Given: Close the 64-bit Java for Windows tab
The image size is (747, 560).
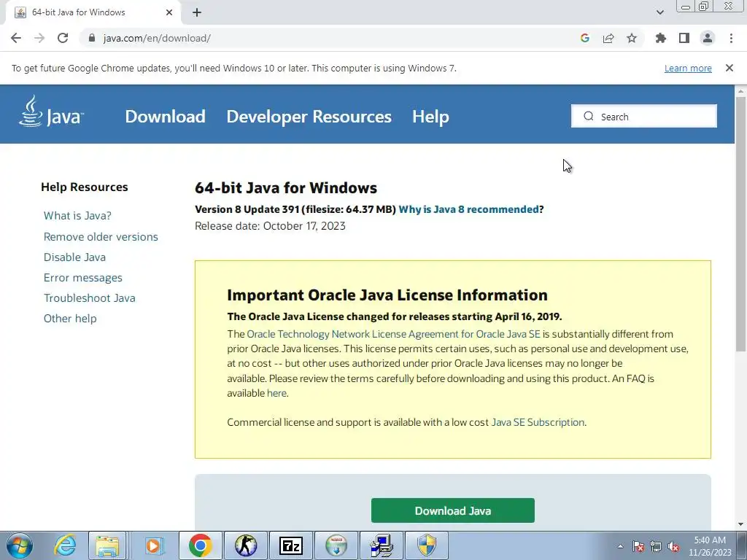Looking at the screenshot, I should click(169, 12).
